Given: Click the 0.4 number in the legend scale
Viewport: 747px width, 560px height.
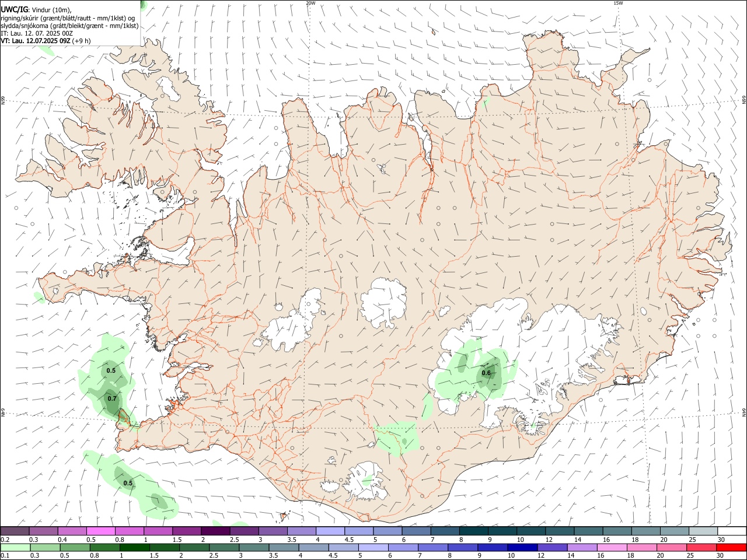Looking at the screenshot, I should (x=62, y=540).
